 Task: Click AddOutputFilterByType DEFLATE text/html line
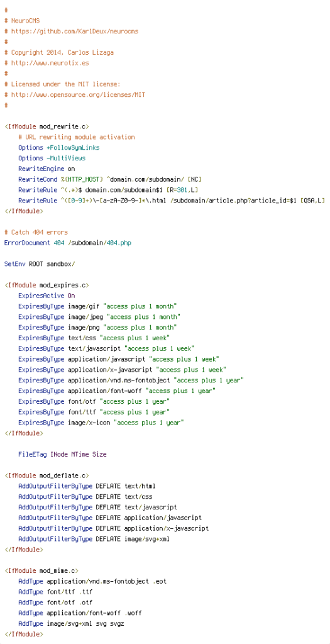tap(87, 486)
